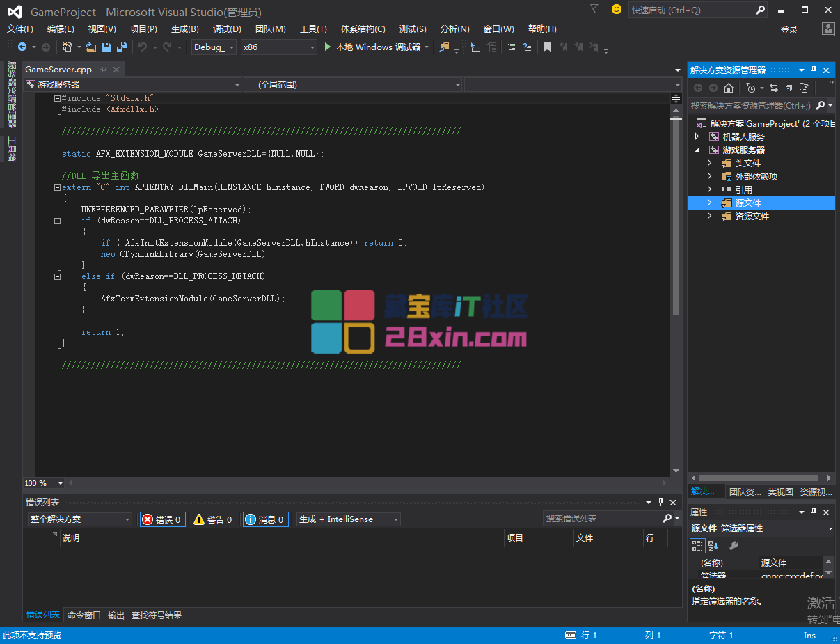The width and height of the screenshot is (840, 644).
Task: Pin the GameServer.cpp tab
Action: [x=104, y=69]
